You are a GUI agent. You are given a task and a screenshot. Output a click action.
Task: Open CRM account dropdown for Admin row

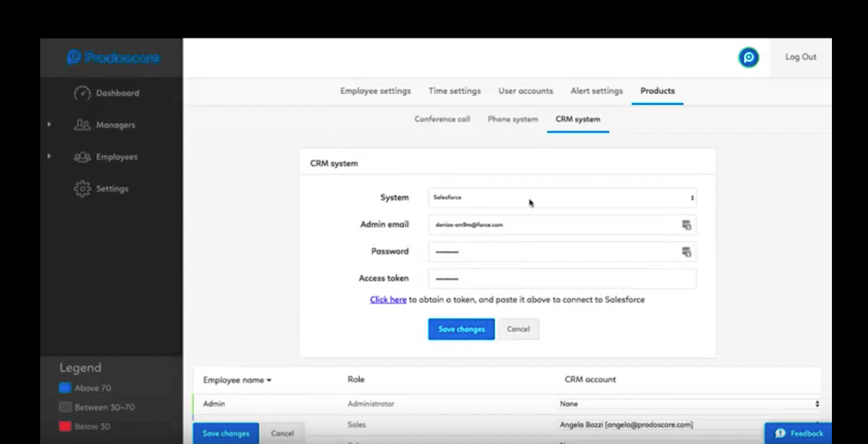[690, 404]
